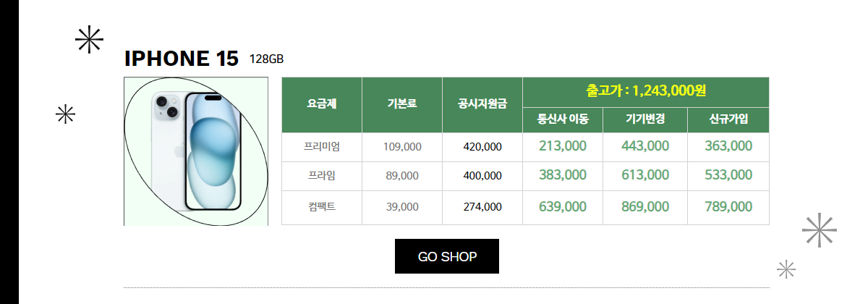Click the large gray asterisk icon
The image size is (868, 304).
click(820, 231)
